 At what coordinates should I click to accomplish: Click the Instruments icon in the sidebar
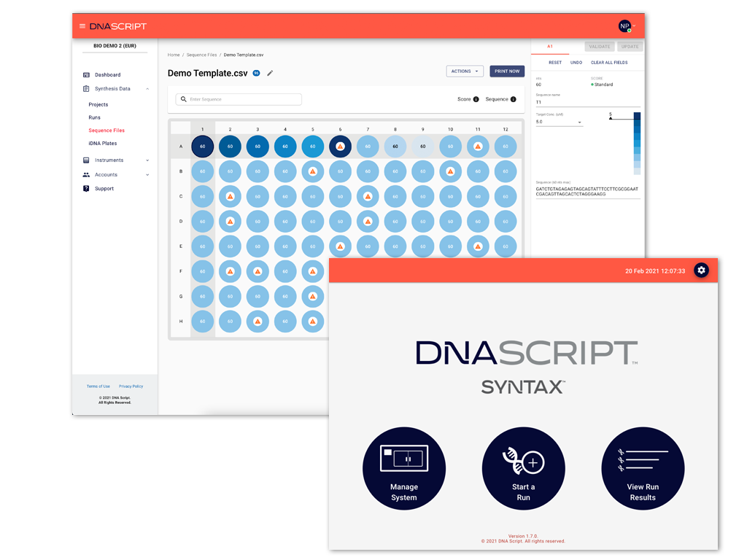(x=86, y=160)
